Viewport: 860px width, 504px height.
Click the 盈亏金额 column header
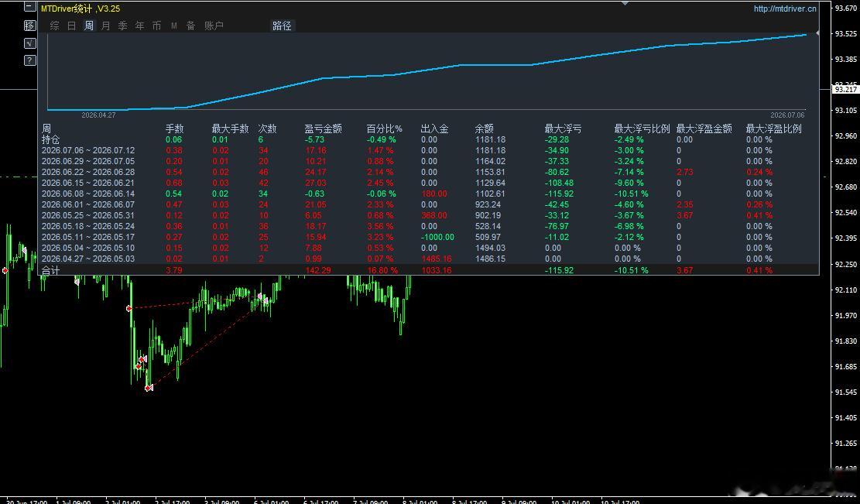click(323, 129)
